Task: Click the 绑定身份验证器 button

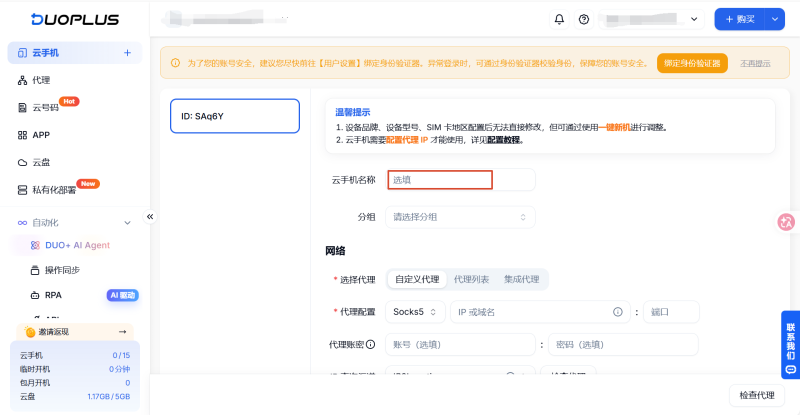Action: [x=692, y=63]
